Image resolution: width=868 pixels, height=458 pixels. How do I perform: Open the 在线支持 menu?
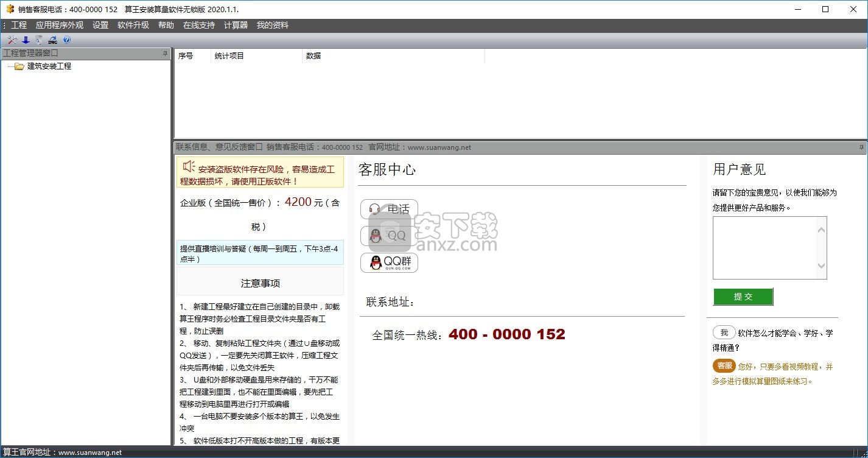click(x=199, y=25)
